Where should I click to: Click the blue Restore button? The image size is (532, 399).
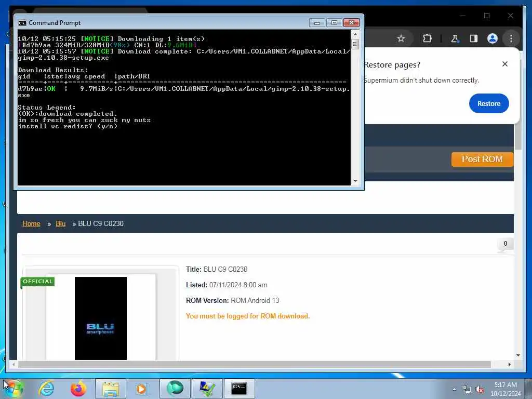coord(489,103)
